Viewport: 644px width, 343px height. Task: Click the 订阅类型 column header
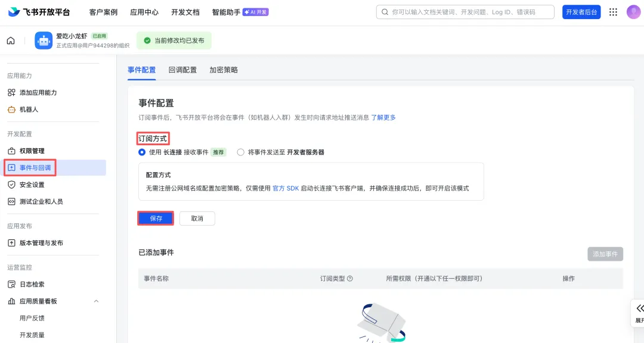click(x=332, y=278)
